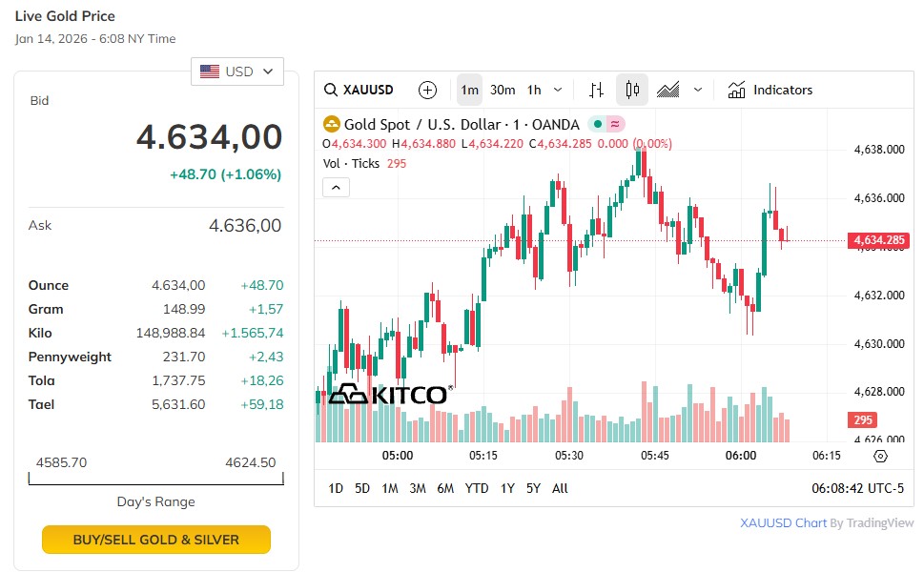924x572 pixels.
Task: Select the YTD date range
Action: coord(476,488)
